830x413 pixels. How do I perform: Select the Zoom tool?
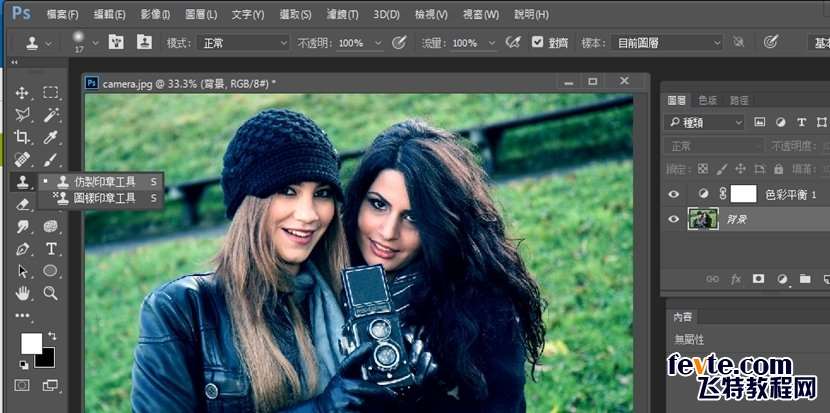click(50, 293)
